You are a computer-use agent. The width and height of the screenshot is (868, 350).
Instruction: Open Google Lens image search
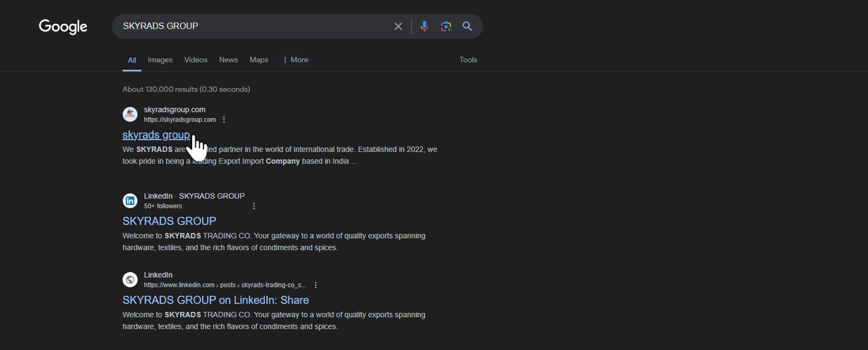coord(446,26)
